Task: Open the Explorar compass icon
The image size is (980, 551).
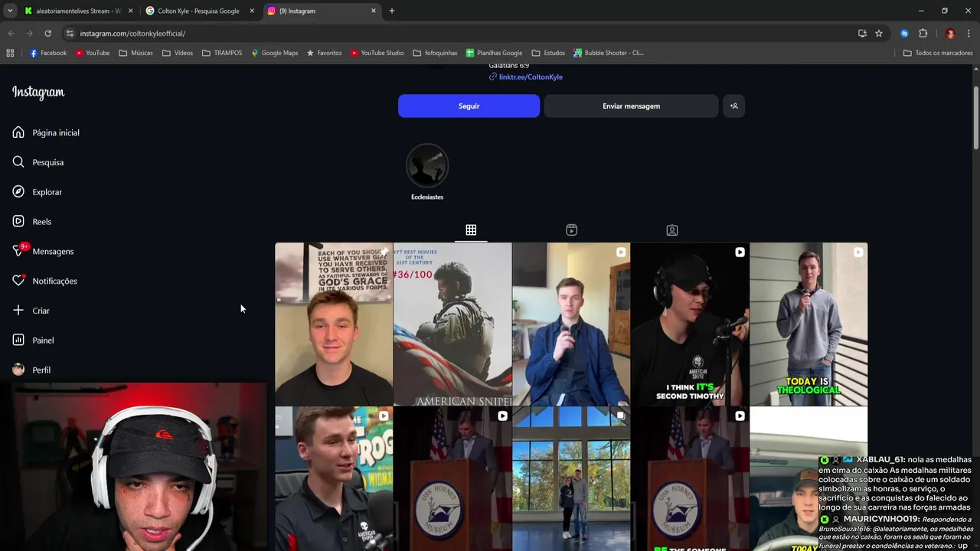Action: (18, 192)
